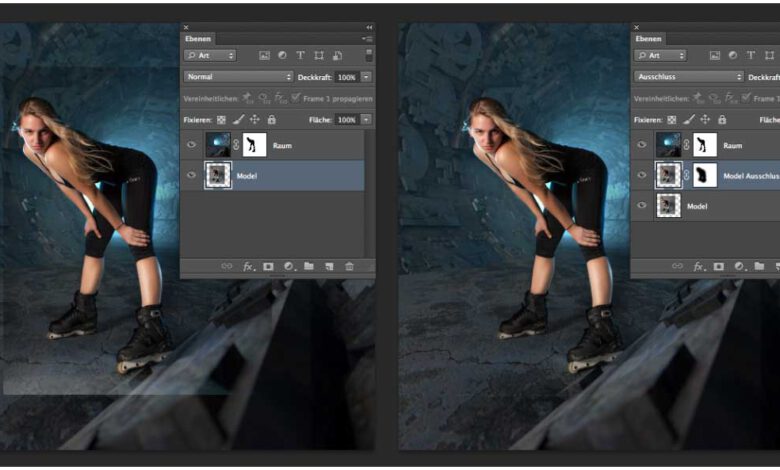780x470 pixels.
Task: Hide Model Ausschluss layer in right panel
Action: point(642,175)
